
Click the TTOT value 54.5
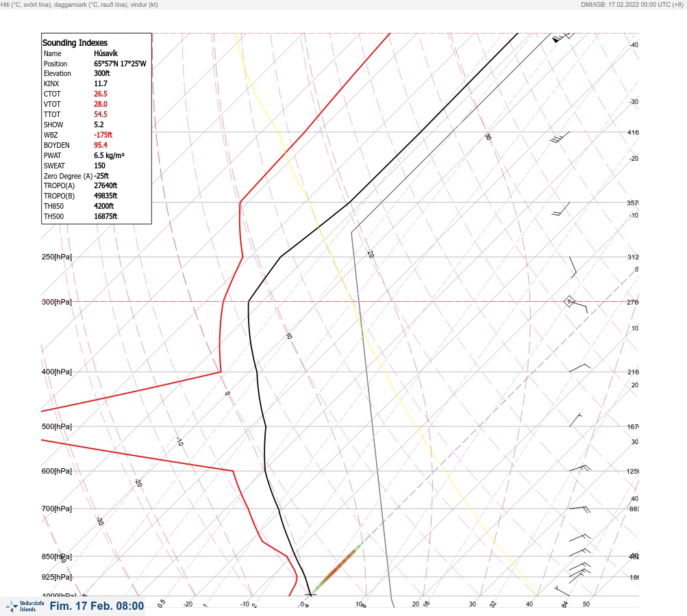tap(100, 114)
